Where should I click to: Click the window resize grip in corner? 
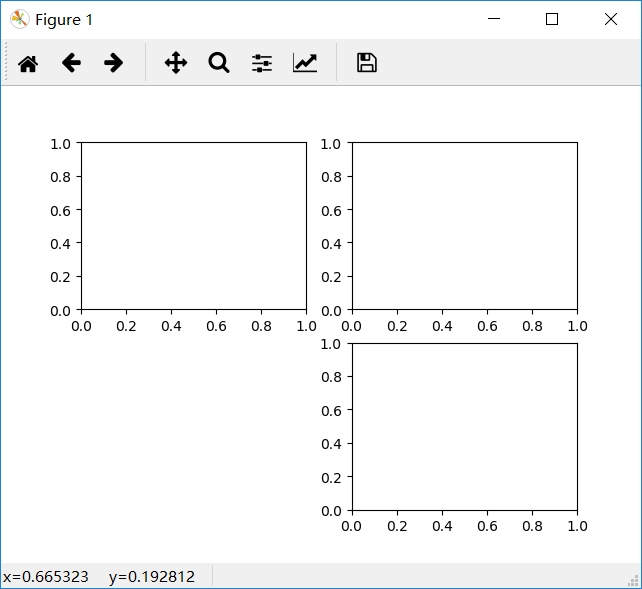pyautogui.click(x=633, y=581)
